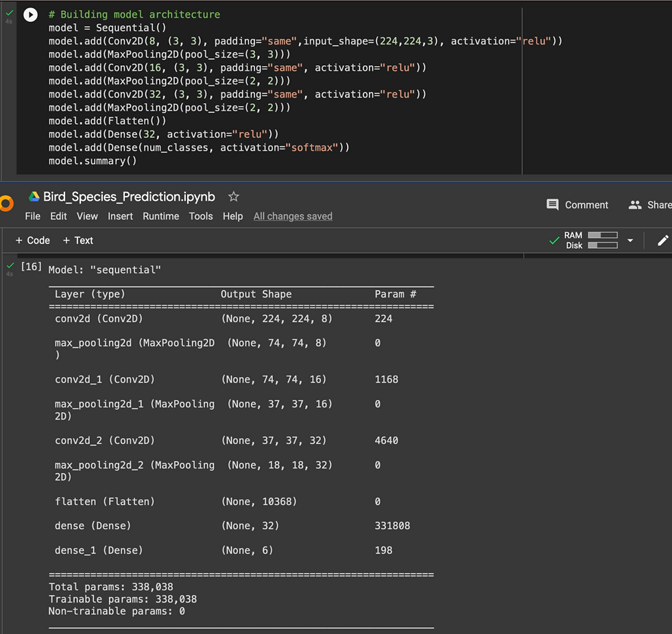The width and height of the screenshot is (672, 634).
Task: Expand the RAM and Disk dropdown arrow
Action: pos(630,241)
